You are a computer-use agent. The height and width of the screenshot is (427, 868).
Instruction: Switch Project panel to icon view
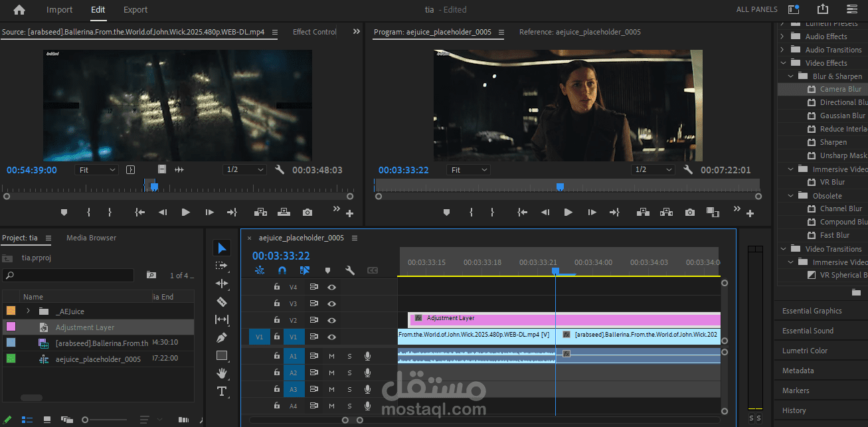tap(46, 420)
